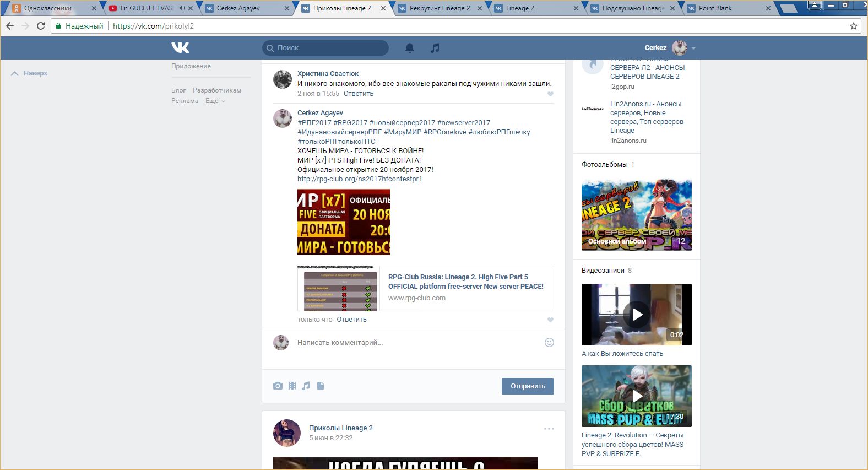Open the music note player in header
Screen dimensions: 868x470
[x=435, y=48]
